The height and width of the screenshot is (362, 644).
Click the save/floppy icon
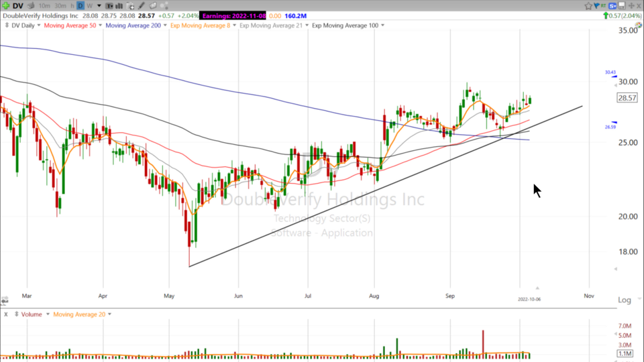click(x=622, y=6)
